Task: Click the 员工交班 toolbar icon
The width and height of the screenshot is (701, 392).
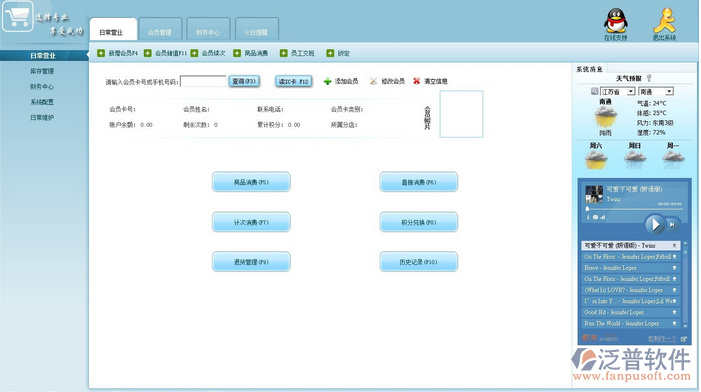Action: coord(283,53)
